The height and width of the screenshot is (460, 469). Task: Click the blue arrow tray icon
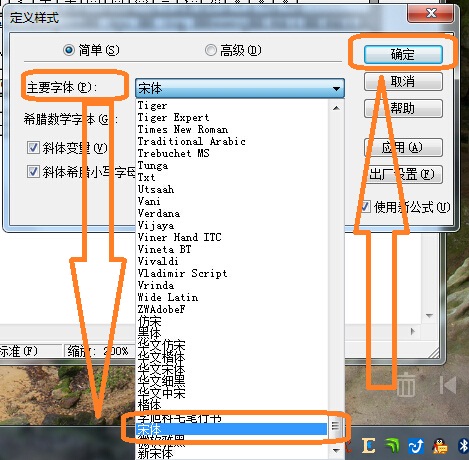pyautogui.click(x=416, y=446)
